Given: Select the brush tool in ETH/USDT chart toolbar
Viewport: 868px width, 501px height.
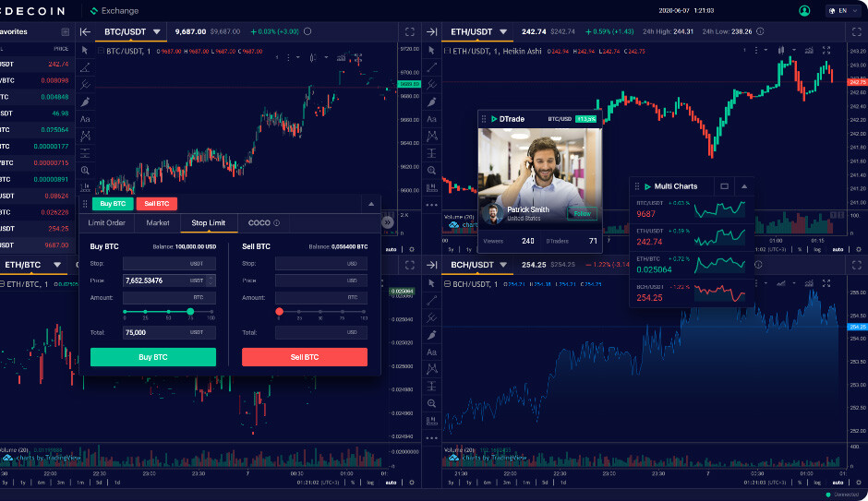Looking at the screenshot, I should click(x=432, y=101).
